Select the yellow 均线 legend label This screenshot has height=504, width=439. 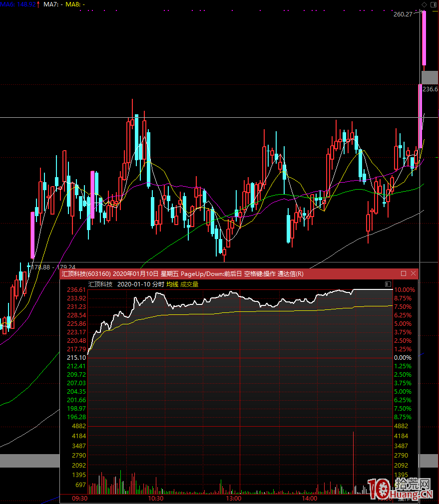pos(172,284)
